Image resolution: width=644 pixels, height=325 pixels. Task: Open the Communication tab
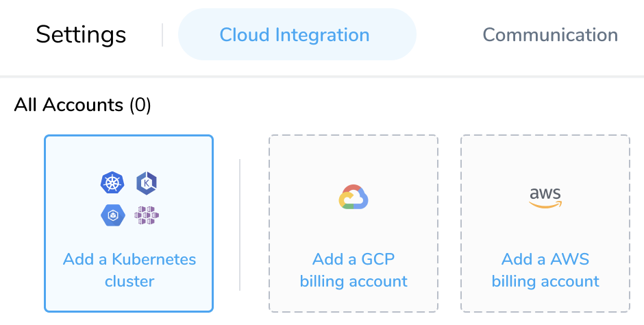coord(550,35)
